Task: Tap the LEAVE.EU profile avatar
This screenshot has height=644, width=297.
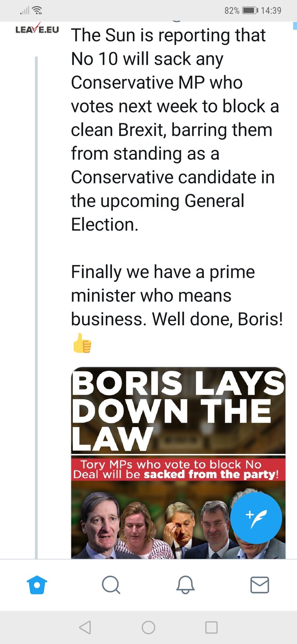Action: pyautogui.click(x=37, y=29)
